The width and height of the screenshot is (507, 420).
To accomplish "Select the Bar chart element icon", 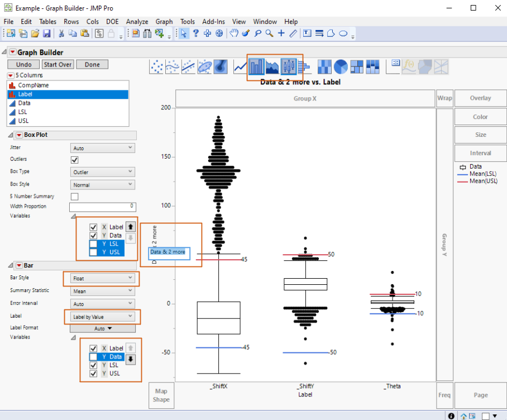I will (x=257, y=67).
